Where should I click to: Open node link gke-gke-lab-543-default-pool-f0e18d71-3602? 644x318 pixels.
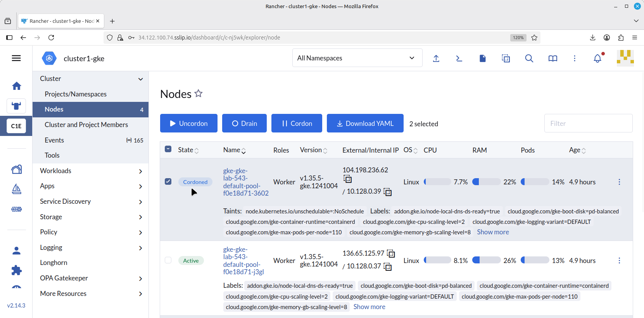(x=246, y=182)
